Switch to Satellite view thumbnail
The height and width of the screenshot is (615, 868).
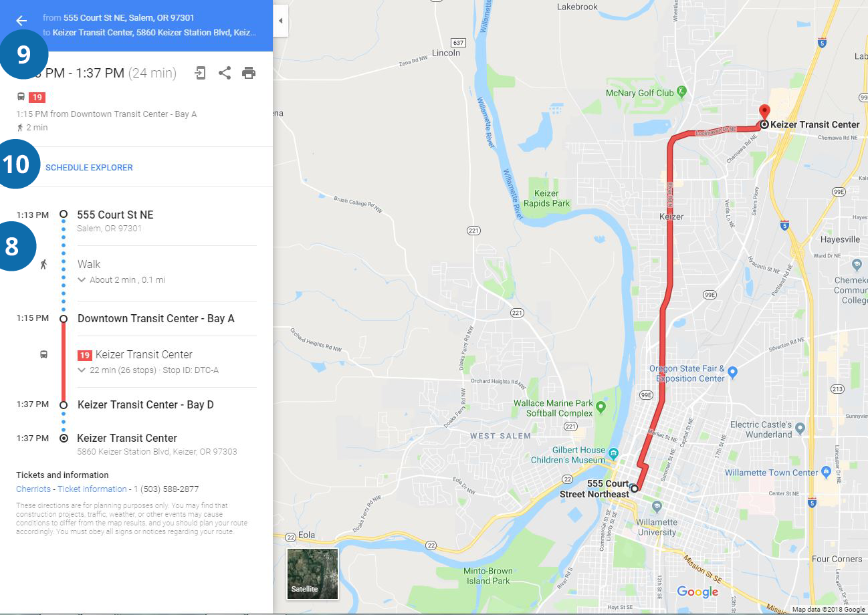(x=312, y=574)
